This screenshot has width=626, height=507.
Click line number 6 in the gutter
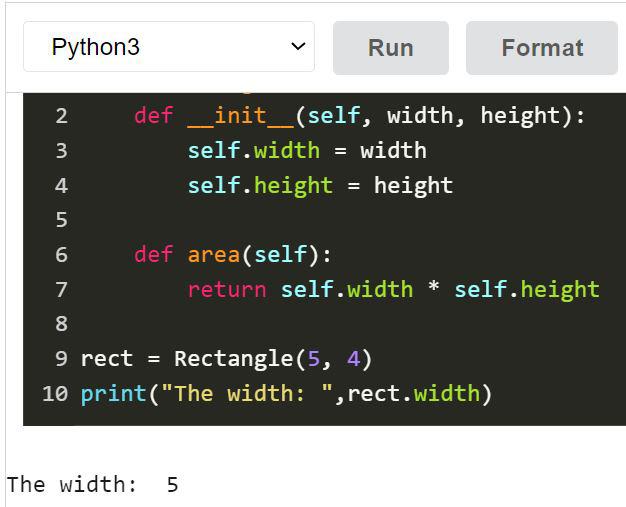pos(62,255)
